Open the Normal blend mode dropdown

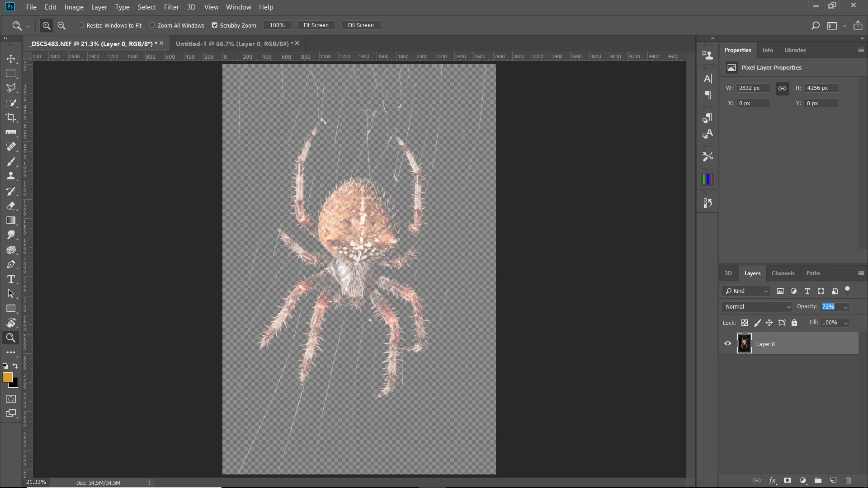pyautogui.click(x=757, y=307)
